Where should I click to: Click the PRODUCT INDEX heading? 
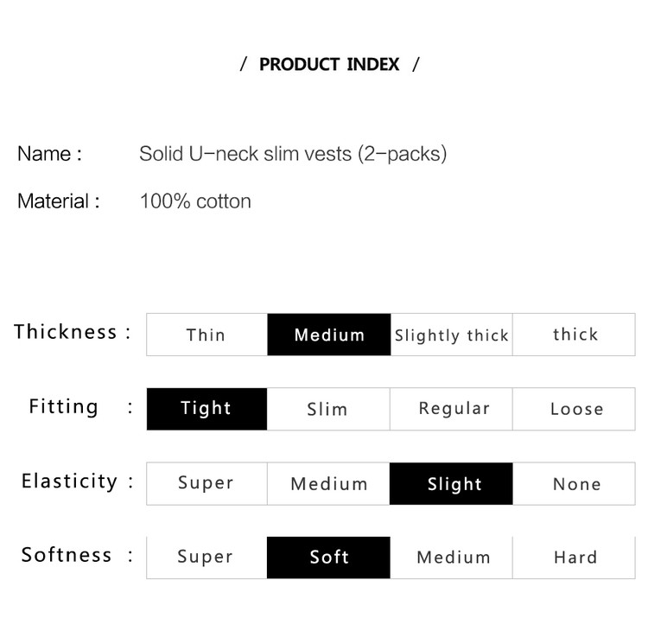(329, 65)
